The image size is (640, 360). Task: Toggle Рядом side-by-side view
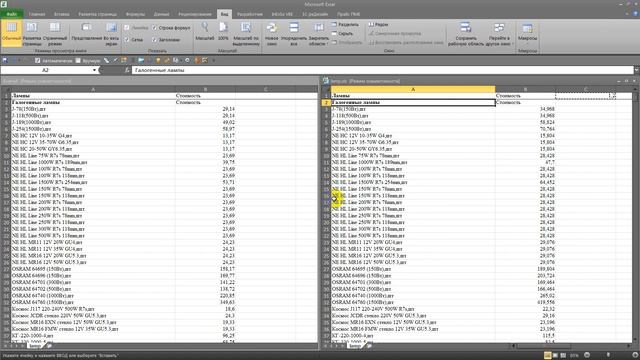click(x=378, y=24)
